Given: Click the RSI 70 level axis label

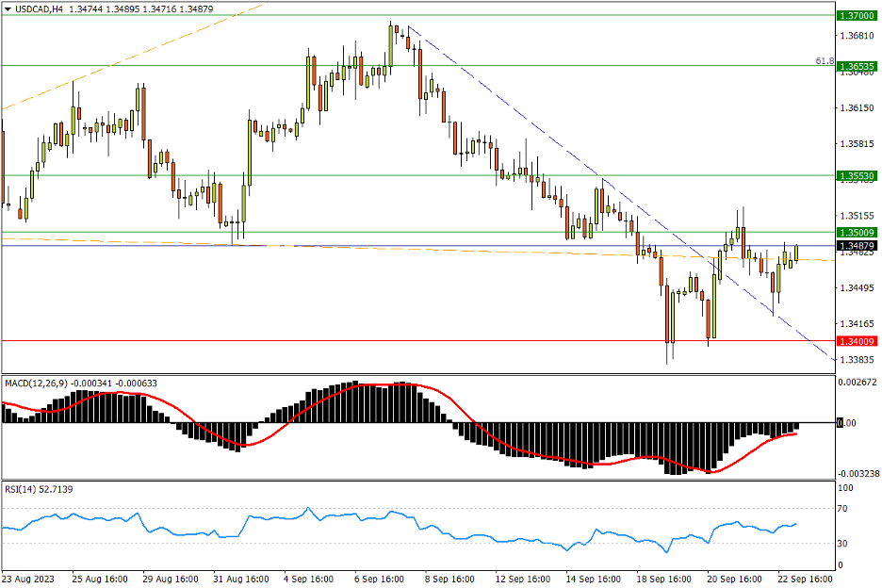Looking at the screenshot, I should click(844, 509).
